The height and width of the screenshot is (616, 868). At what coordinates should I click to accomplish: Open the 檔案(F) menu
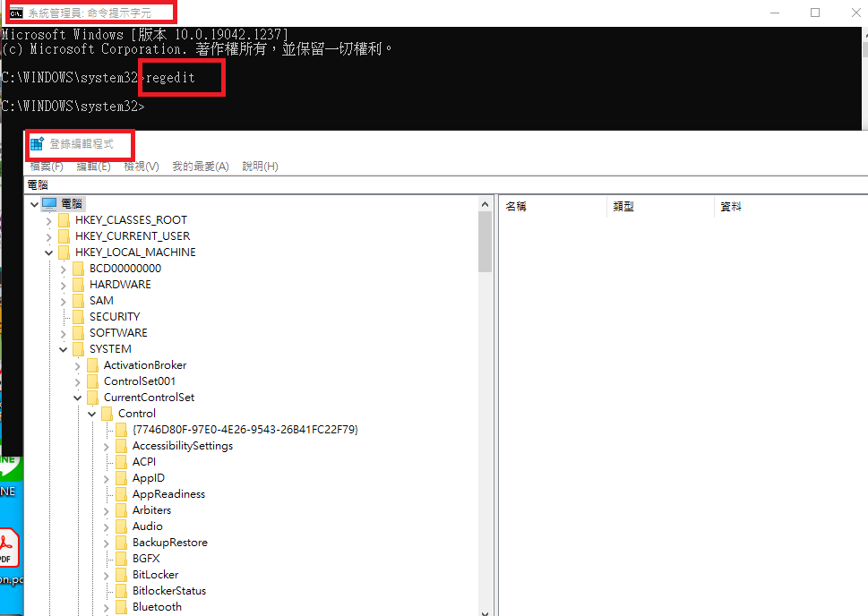coord(47,166)
